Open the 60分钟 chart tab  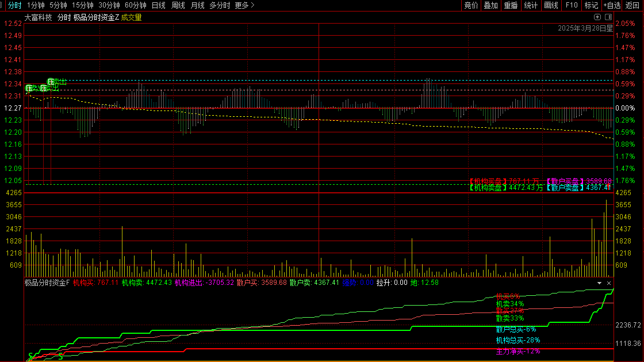136,5
